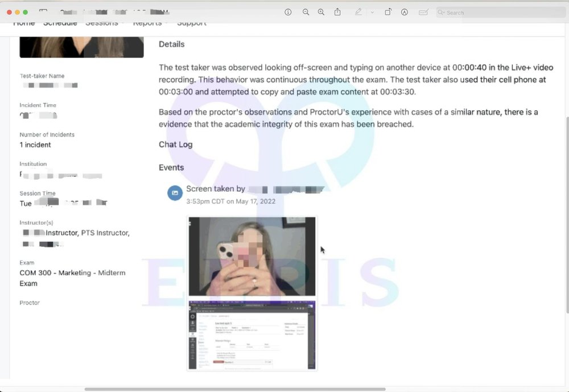
Task: Click the Events heading
Action: pyautogui.click(x=171, y=167)
